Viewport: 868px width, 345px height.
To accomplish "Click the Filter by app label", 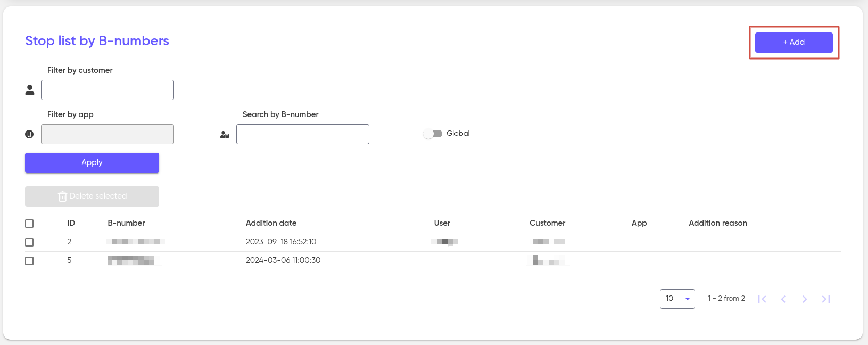I will click(70, 114).
